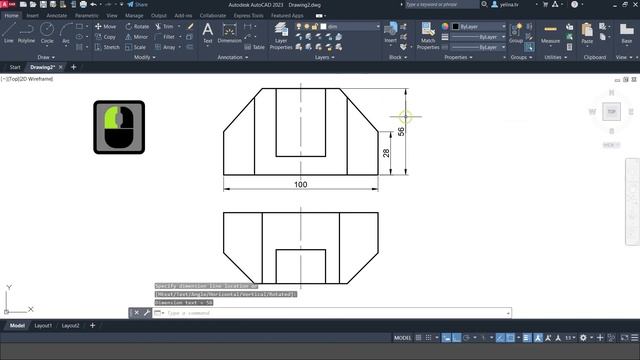Click the Save icon in quick access toolbar
640x360 pixels.
(43, 4)
